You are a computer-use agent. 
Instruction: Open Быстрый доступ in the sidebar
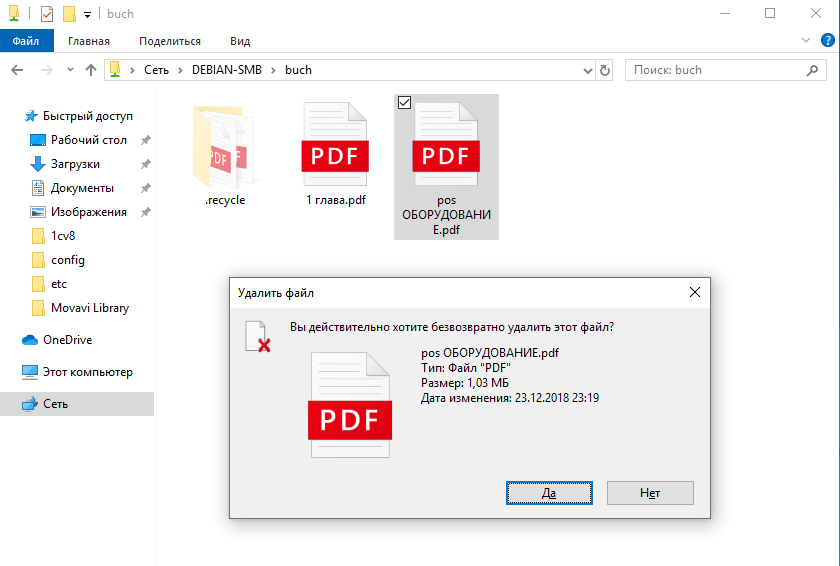[x=78, y=116]
